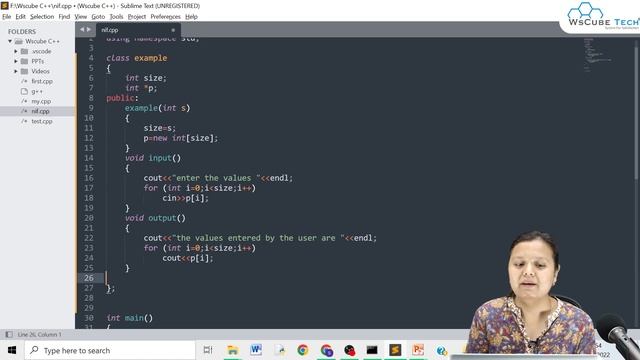Screen dimensions: 640x360
Task: Open my.cpp from the sidebar
Action: pos(41,101)
